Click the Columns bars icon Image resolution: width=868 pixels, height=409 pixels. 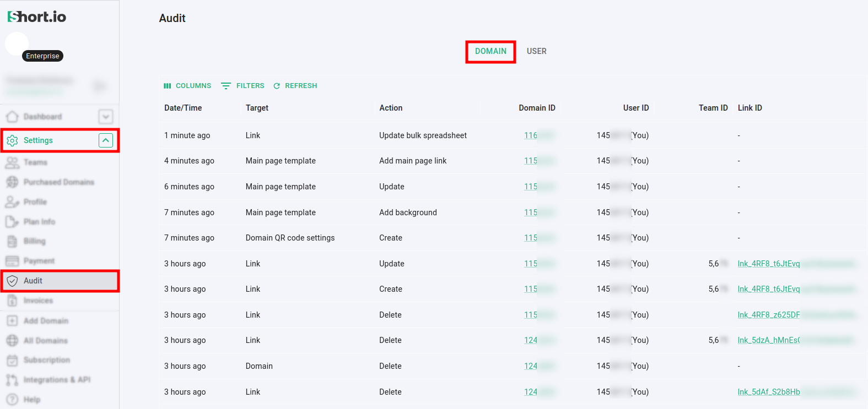pos(168,86)
